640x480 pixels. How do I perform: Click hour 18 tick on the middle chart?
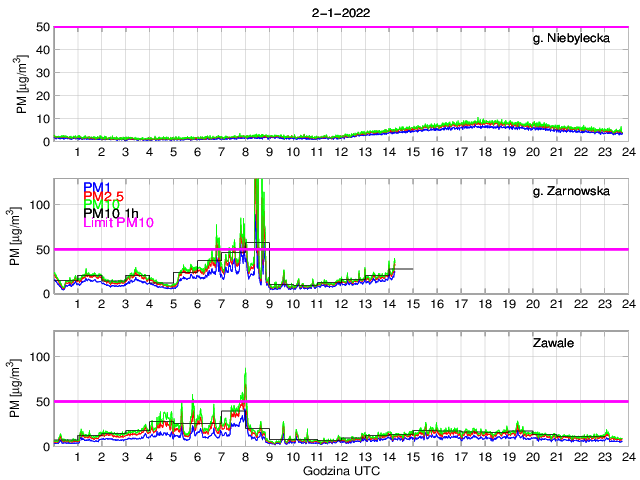(484, 303)
